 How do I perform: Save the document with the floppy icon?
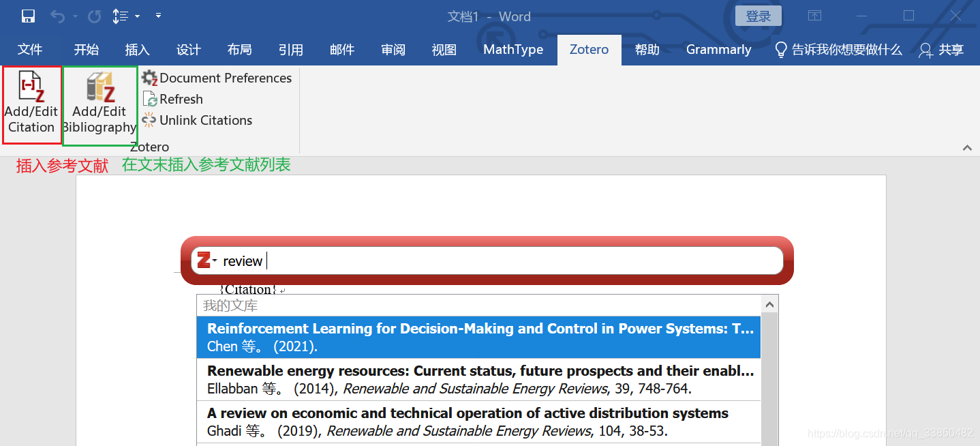29,16
